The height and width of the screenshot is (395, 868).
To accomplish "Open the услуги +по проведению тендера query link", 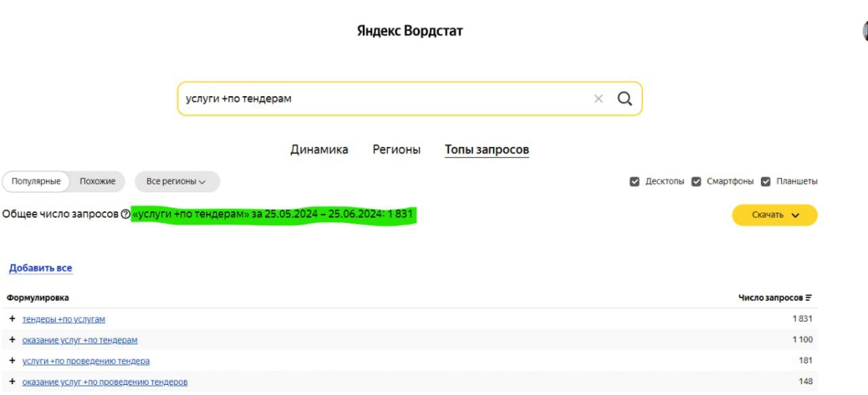I will click(86, 361).
